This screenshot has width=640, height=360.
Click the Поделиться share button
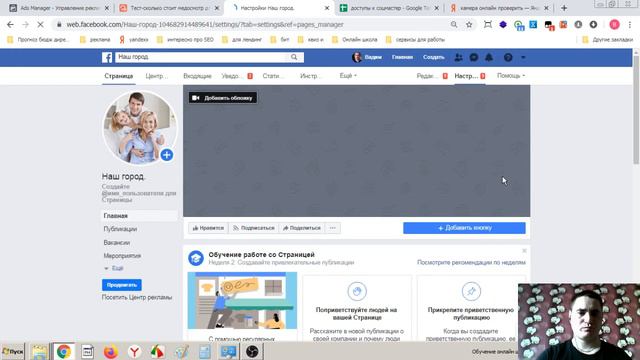tap(302, 228)
